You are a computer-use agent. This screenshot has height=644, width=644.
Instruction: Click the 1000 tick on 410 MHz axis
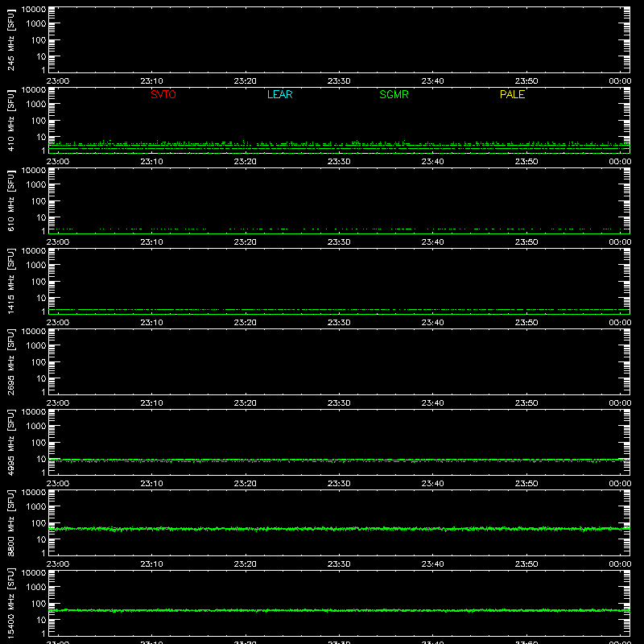[x=36, y=105]
